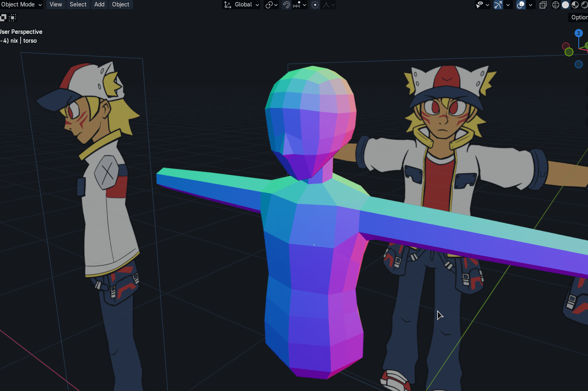Switch to Wireframe viewport shading
Screen dimensions: 588x391
click(x=556, y=5)
